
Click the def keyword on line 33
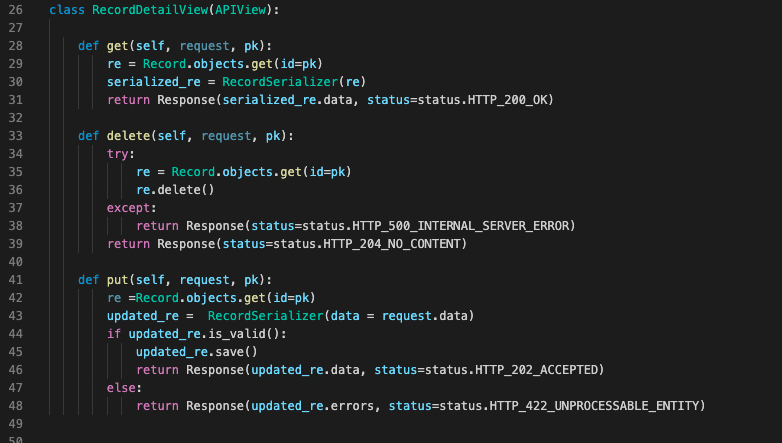(x=88, y=136)
